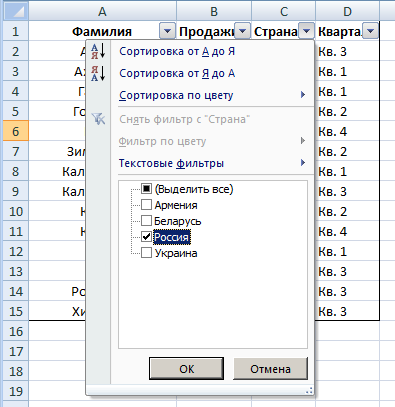Click the Кв. 1 cell in row 8

[347, 171]
